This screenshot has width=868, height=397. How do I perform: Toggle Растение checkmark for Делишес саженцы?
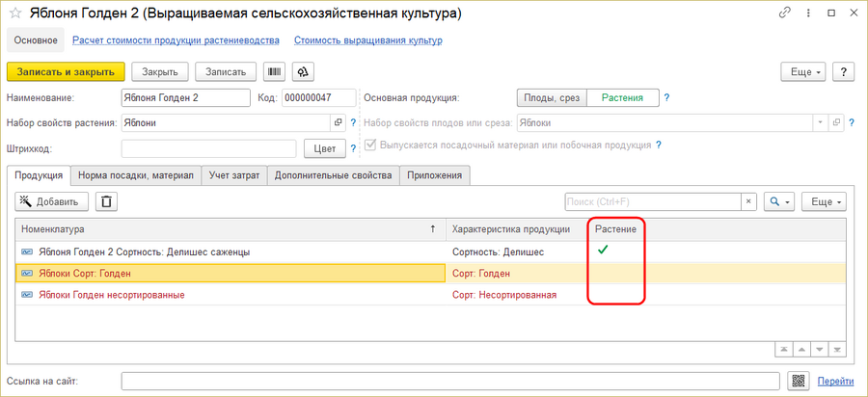pyautogui.click(x=603, y=250)
